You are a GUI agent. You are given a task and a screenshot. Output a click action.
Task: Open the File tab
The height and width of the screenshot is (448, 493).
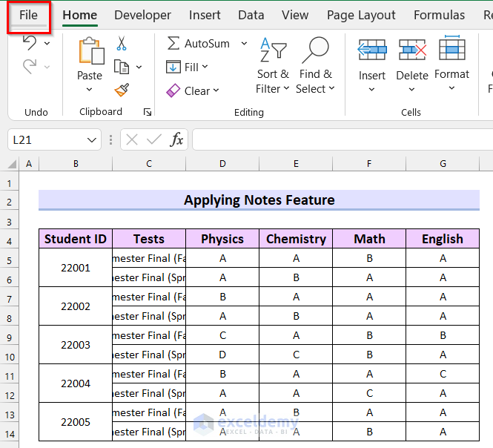29,15
